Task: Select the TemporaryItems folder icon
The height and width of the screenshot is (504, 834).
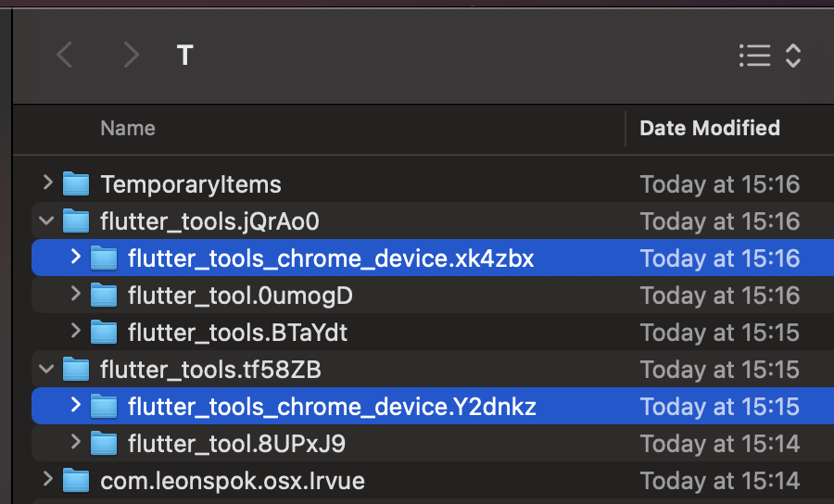Action: [76, 184]
